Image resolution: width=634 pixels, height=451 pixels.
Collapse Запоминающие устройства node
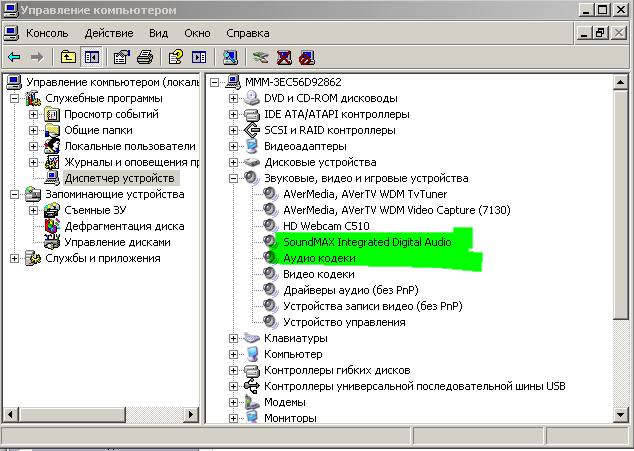15,195
